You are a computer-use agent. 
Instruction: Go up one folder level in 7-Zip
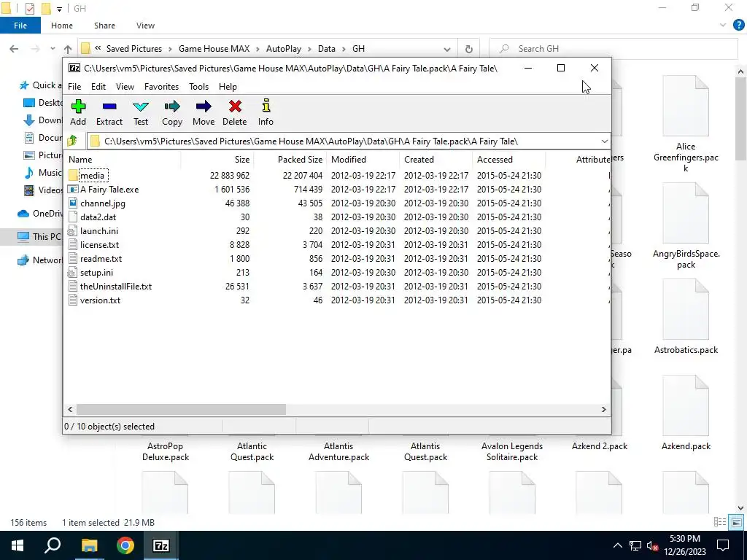pyautogui.click(x=72, y=141)
